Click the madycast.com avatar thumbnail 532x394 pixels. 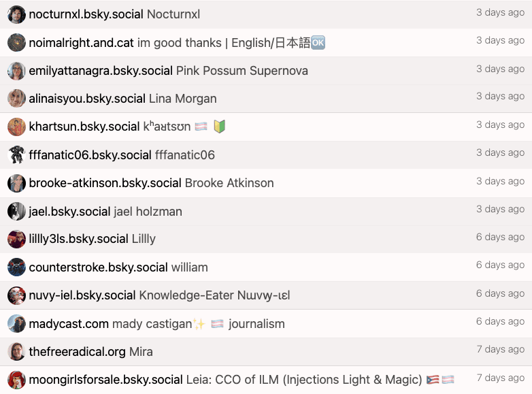(x=16, y=324)
